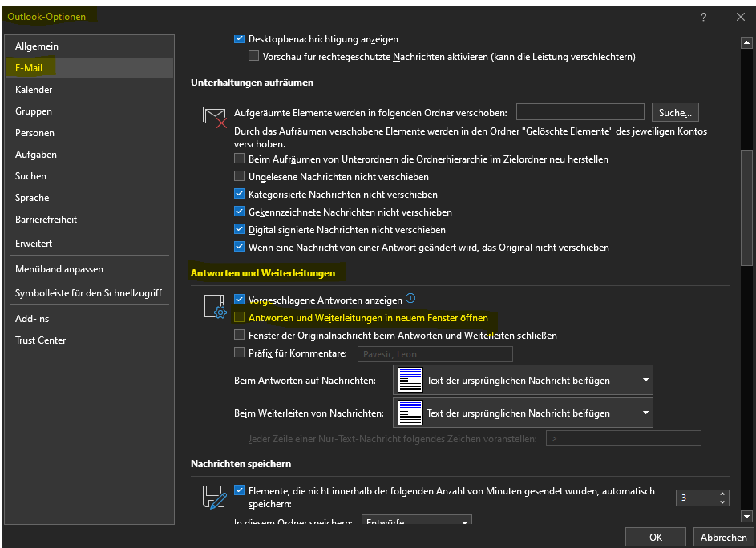Open Gruppen options category
This screenshot has width=756, height=548.
click(89, 111)
